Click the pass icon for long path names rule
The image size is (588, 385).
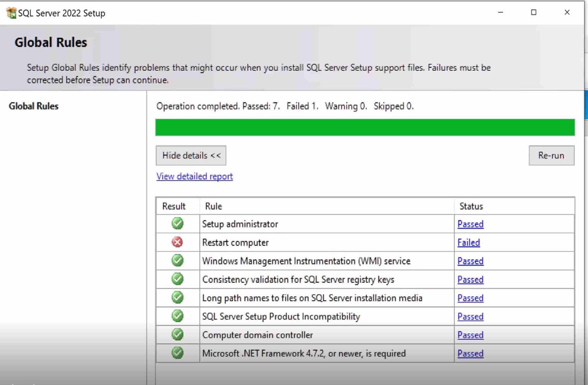tap(177, 298)
